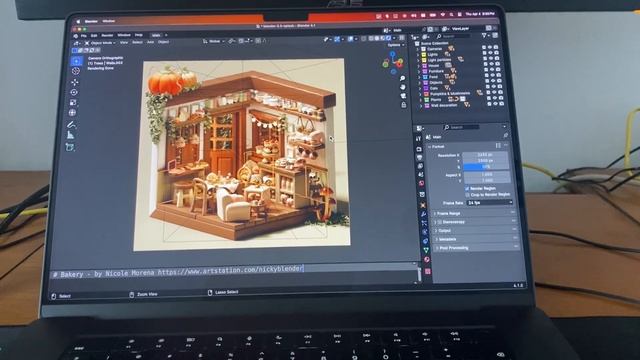Expand the Metadata panel
Viewport: 640px width, 360px height.
point(476,239)
